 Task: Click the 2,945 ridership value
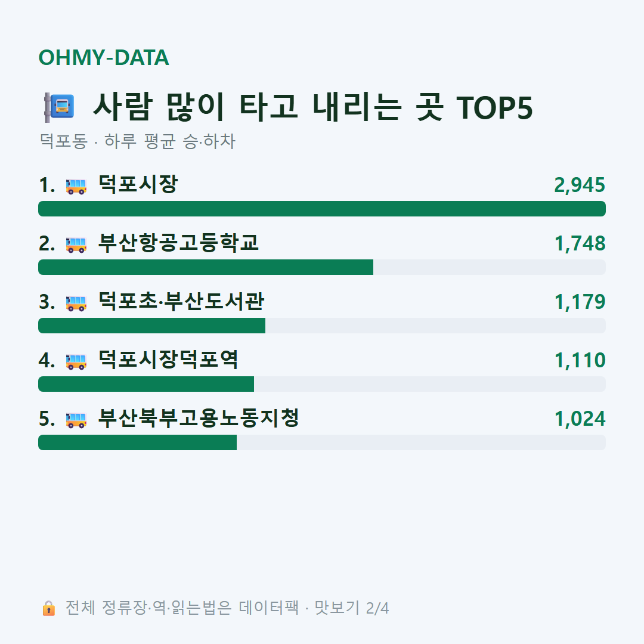580,185
